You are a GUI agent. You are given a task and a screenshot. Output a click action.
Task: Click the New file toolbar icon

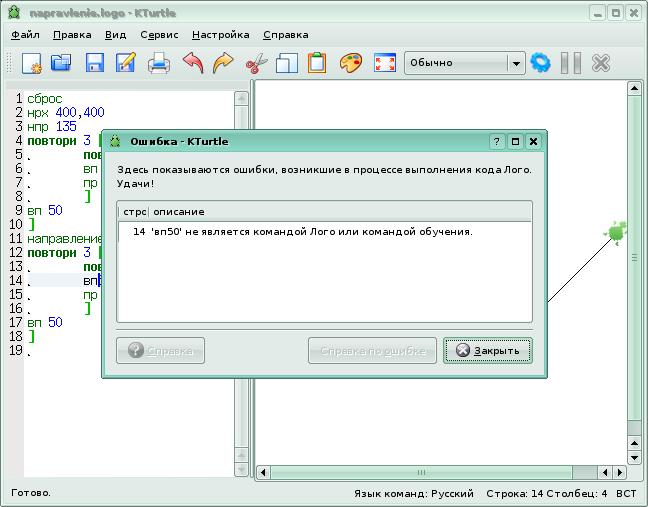[x=31, y=63]
